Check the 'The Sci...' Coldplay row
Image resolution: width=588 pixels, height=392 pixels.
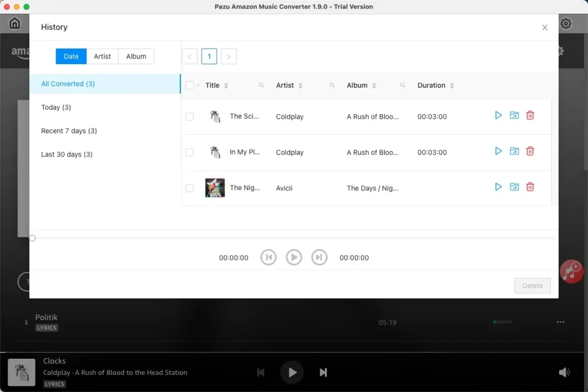[190, 116]
